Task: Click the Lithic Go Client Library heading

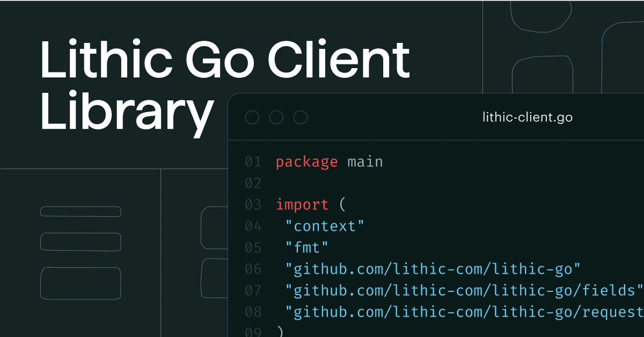Action: click(x=225, y=83)
